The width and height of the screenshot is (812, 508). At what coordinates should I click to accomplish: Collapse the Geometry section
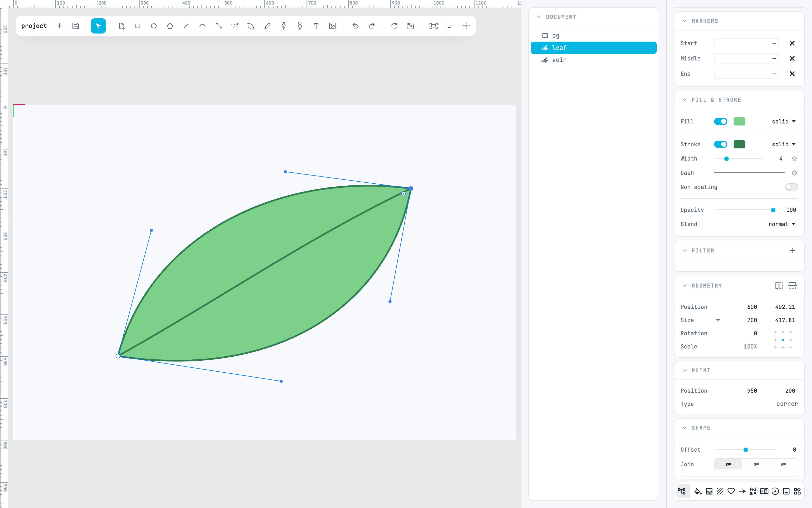(685, 285)
